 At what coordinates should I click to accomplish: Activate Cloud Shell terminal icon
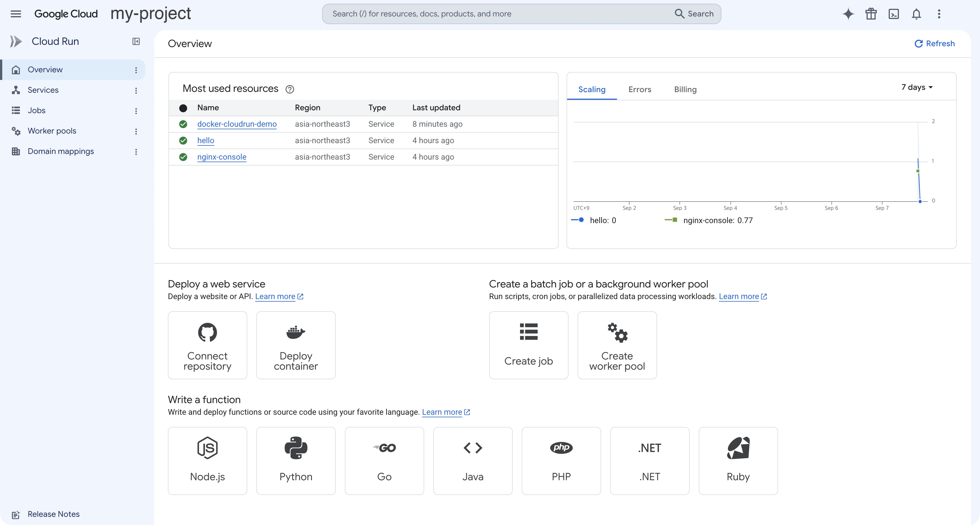[894, 14]
